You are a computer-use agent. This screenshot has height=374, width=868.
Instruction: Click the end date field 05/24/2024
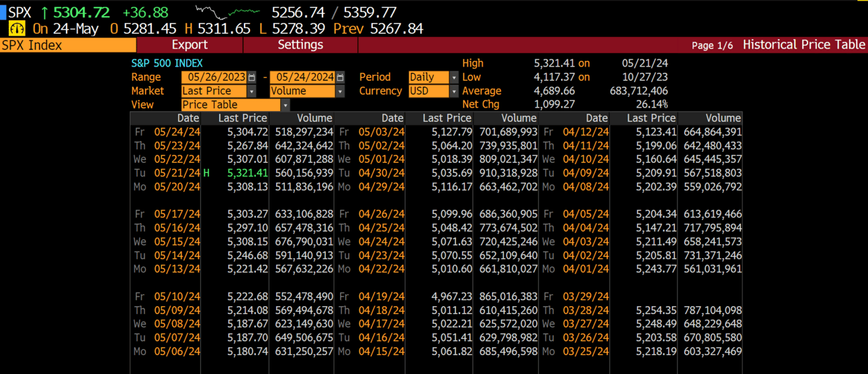pyautogui.click(x=303, y=77)
